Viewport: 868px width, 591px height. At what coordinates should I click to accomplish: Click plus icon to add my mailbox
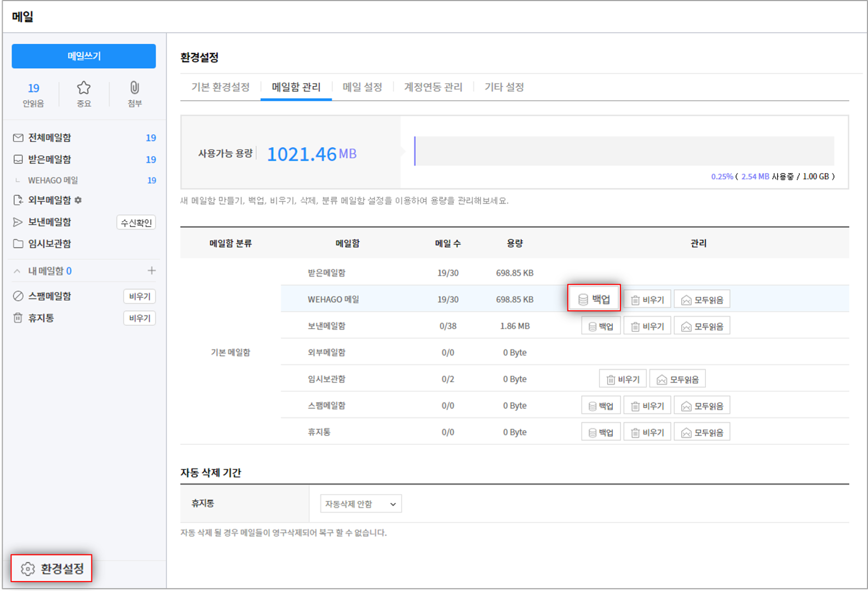[152, 271]
